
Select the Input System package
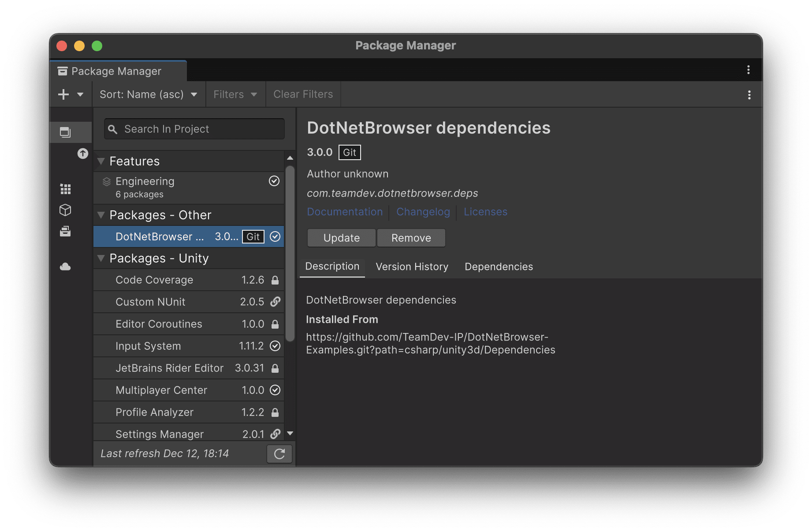[x=189, y=346]
